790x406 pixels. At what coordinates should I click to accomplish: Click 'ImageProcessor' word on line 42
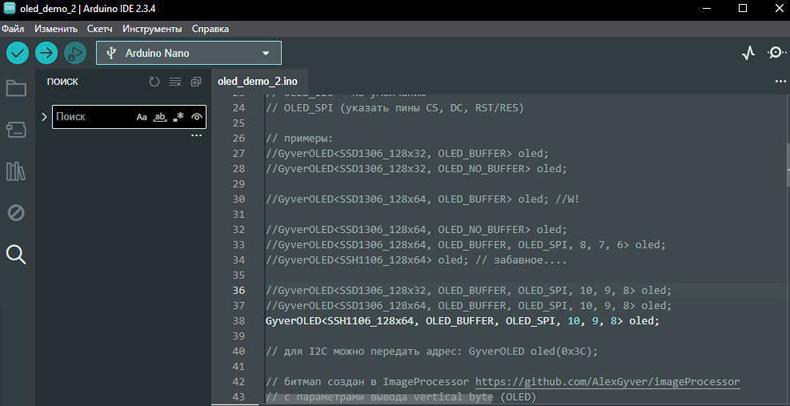click(x=427, y=382)
